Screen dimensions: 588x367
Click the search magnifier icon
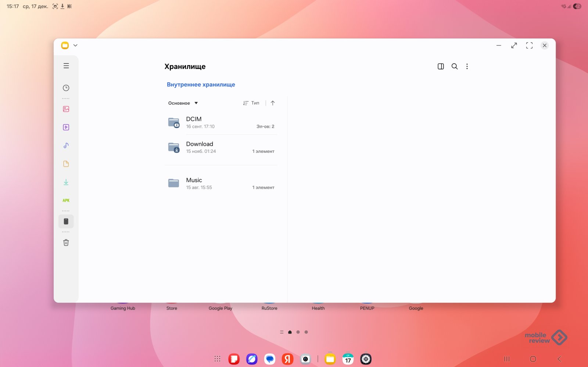(455, 66)
